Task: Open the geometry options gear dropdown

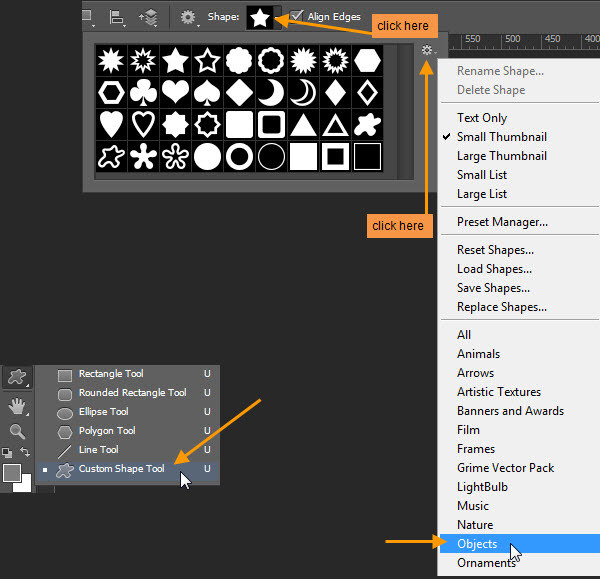Action: (189, 17)
